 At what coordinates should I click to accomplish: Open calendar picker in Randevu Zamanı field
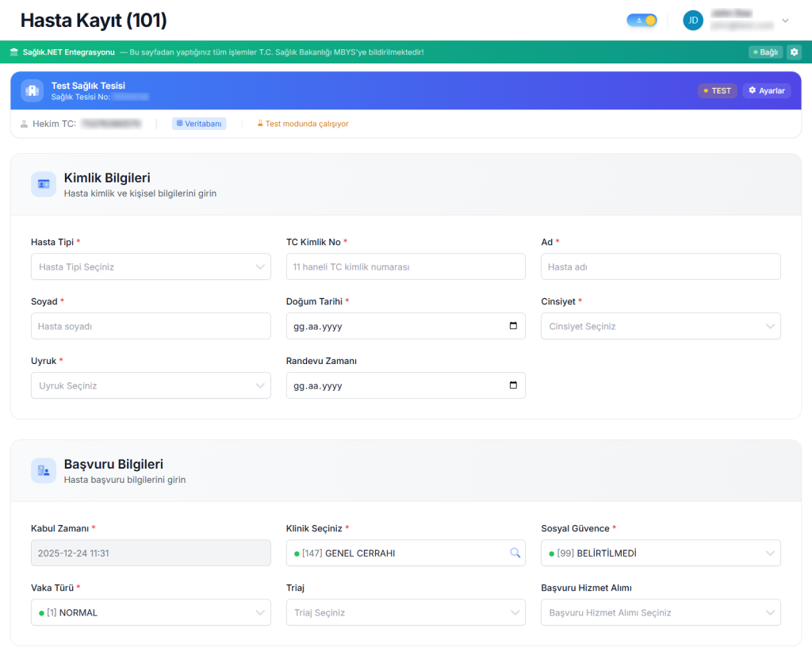[513, 385]
